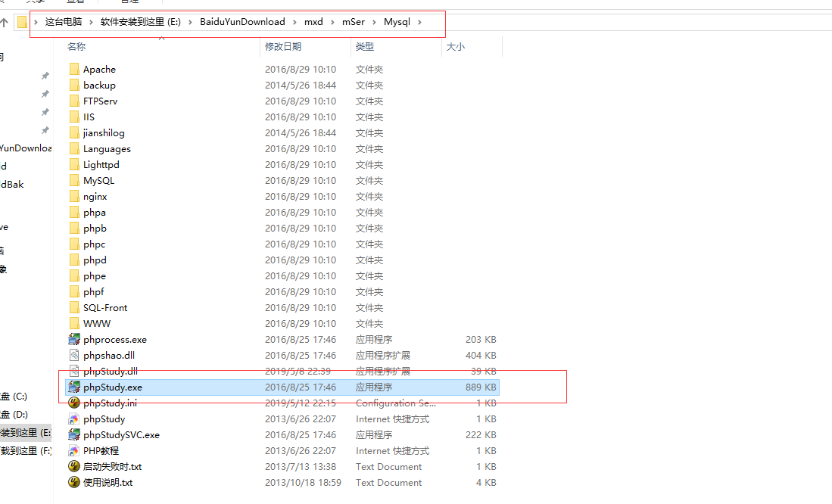Go to mxd breadcrumb

313,22
